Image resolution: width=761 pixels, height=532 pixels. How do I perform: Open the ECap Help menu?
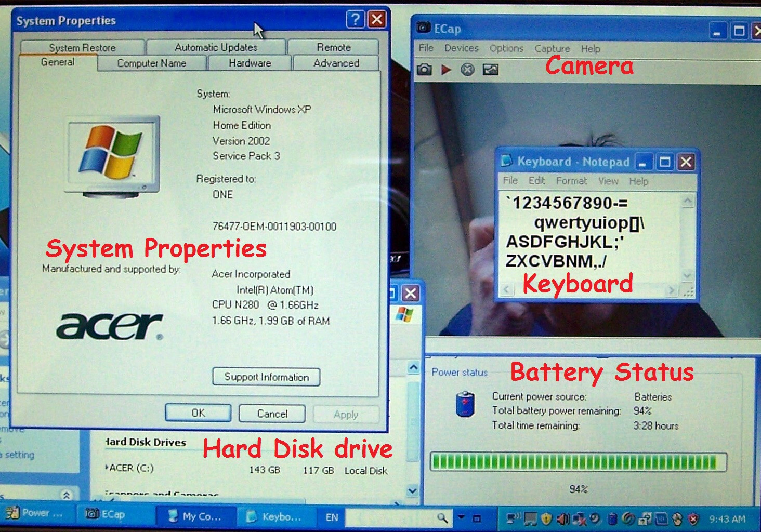[x=591, y=49]
